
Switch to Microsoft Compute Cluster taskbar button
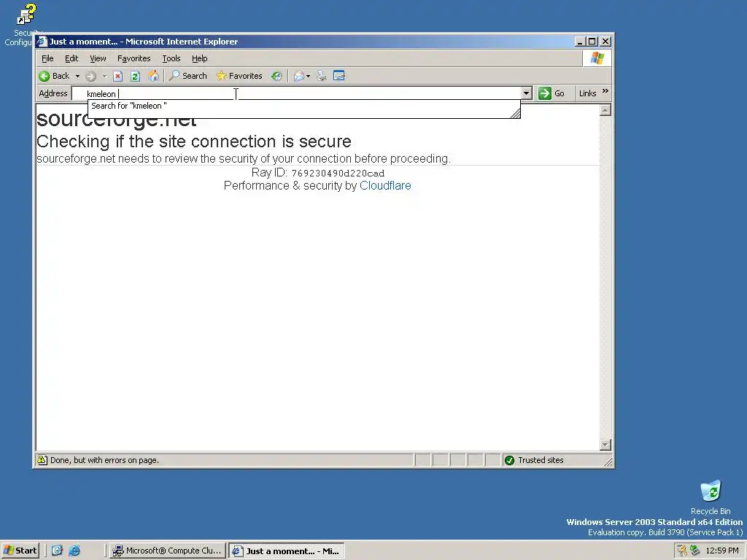click(167, 551)
